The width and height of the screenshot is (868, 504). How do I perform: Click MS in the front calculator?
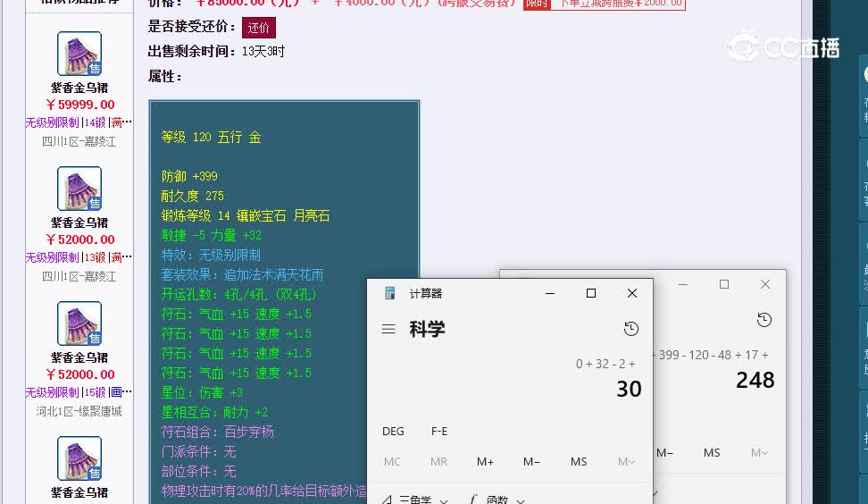579,461
